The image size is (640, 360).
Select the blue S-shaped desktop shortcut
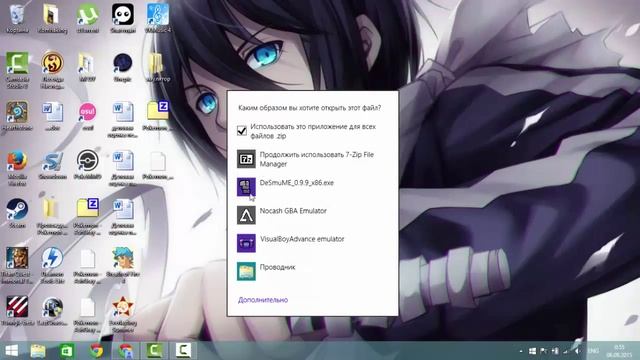(x=52, y=165)
